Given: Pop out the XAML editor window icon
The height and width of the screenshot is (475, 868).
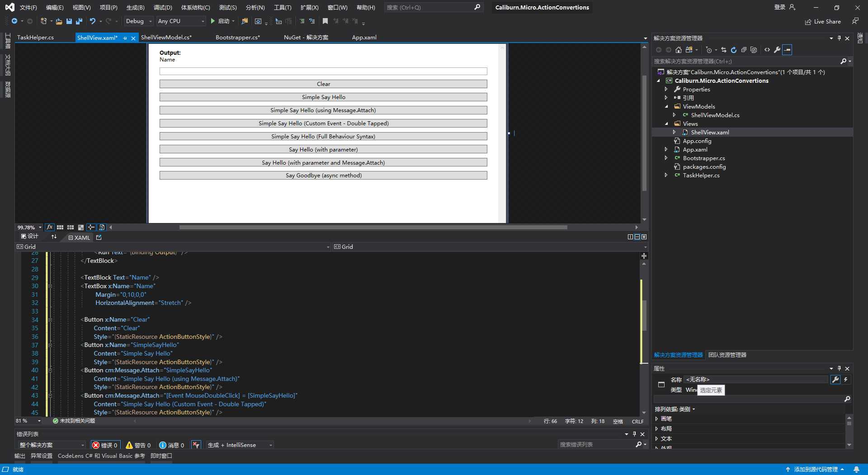Looking at the screenshot, I should 99,237.
